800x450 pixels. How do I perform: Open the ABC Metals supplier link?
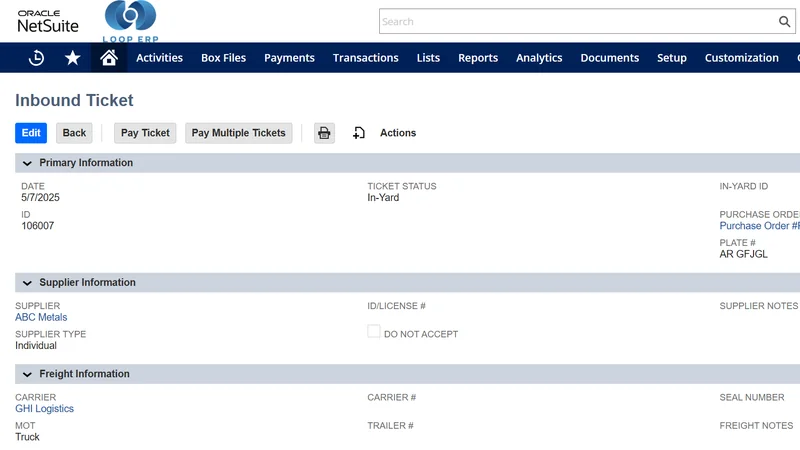(x=41, y=317)
